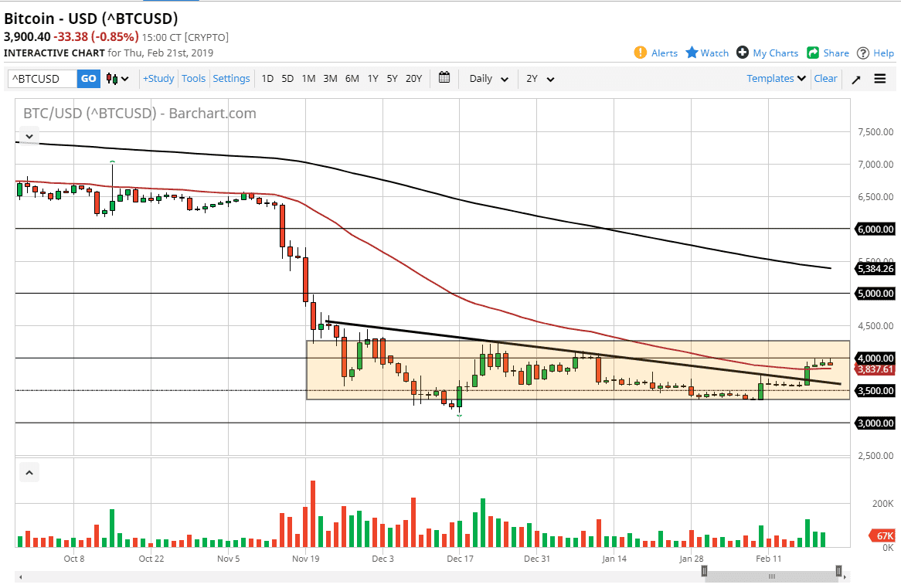Expand the chart options chevron on chart
This screenshot has height=588, width=901.
29,136
